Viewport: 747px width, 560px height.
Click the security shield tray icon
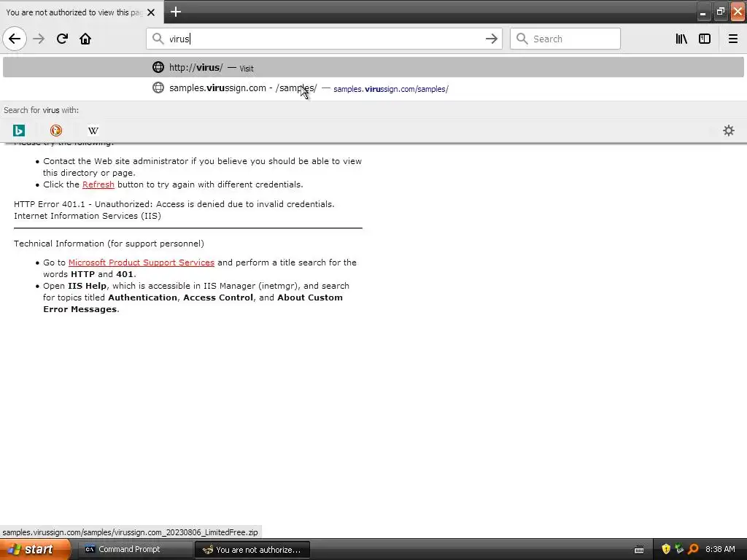coord(666,549)
